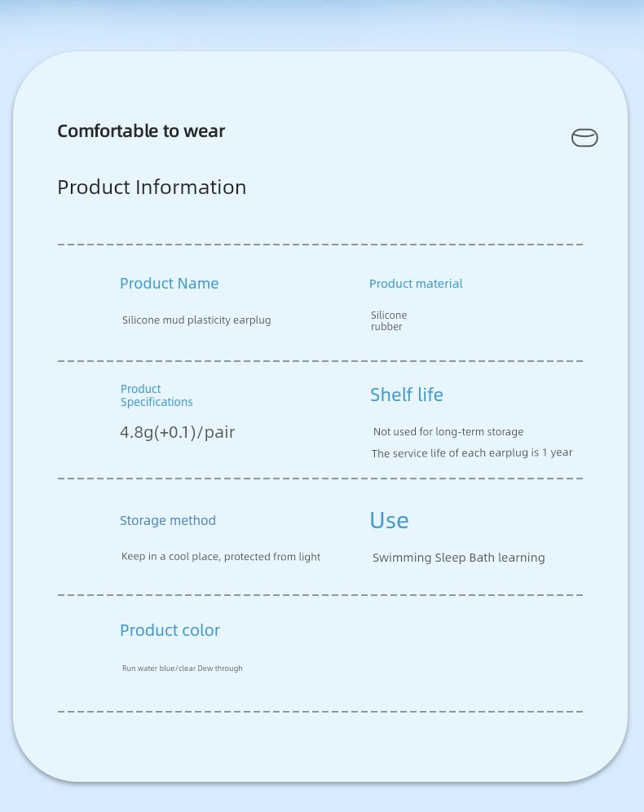Select "Swimming Sleep Bath learning" text

click(458, 558)
